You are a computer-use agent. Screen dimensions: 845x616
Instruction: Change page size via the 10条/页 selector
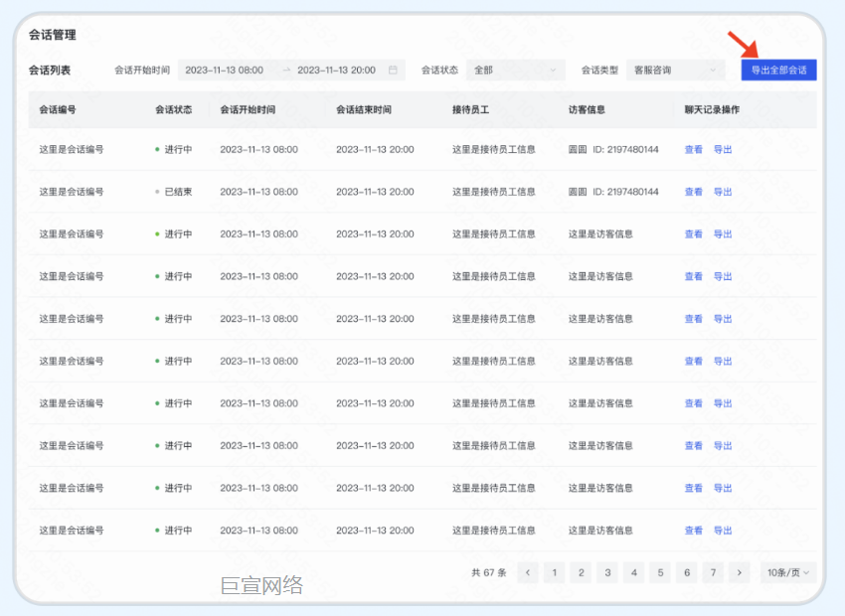(x=786, y=572)
